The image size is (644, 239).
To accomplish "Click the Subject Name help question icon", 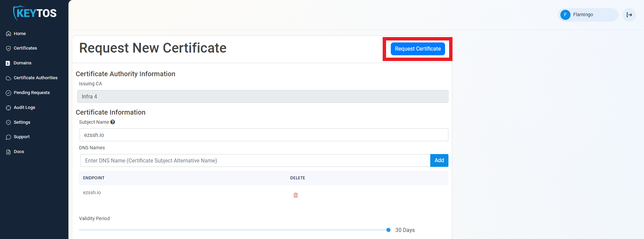I will coord(113,122).
